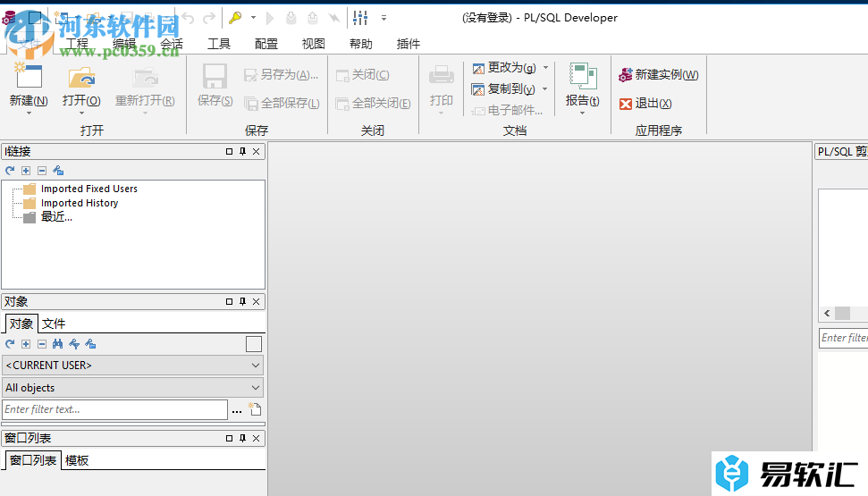Open the 插件 menu

tap(409, 44)
